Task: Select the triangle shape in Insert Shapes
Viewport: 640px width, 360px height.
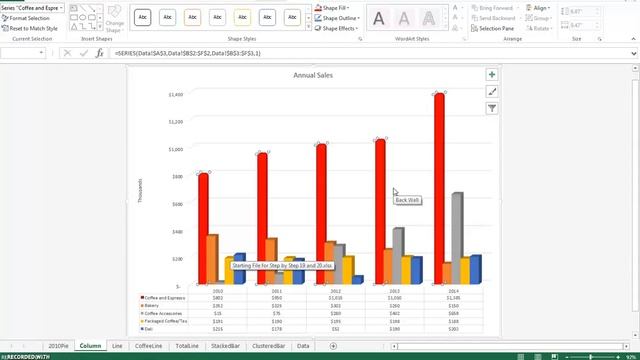Action: coord(73,27)
